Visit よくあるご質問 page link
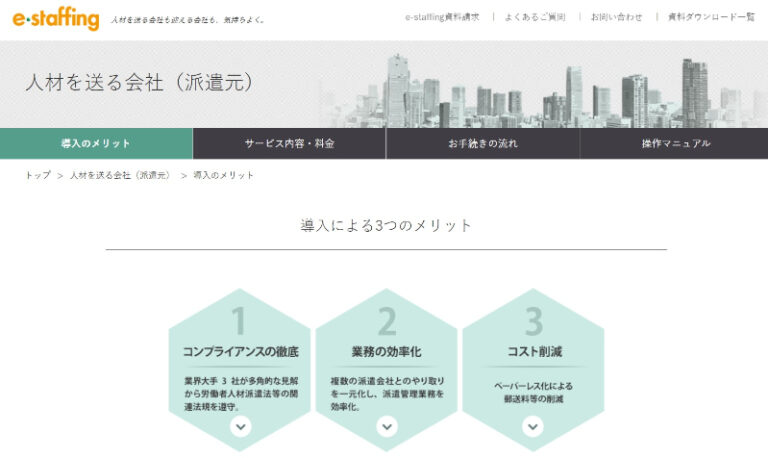Viewport: 768px width, 458px height. pos(535,17)
